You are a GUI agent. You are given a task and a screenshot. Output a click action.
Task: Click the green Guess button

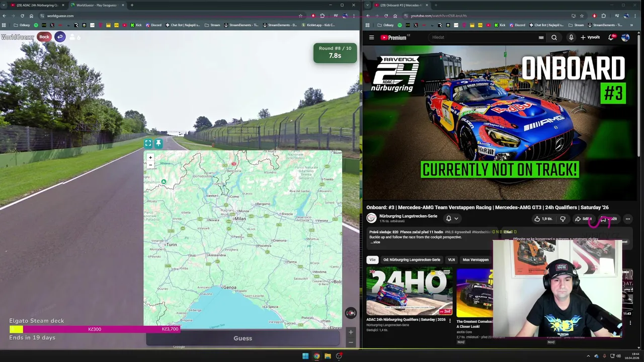(243, 338)
